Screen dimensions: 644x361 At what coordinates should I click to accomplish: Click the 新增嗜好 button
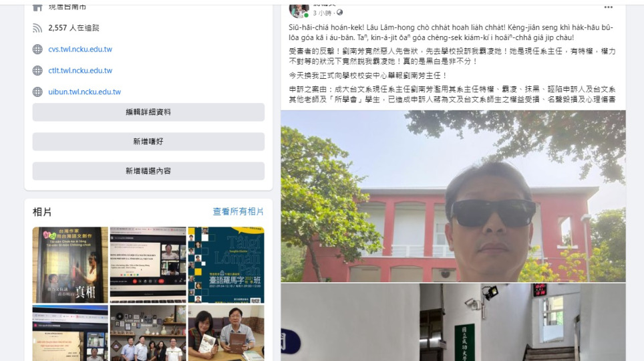pos(148,142)
